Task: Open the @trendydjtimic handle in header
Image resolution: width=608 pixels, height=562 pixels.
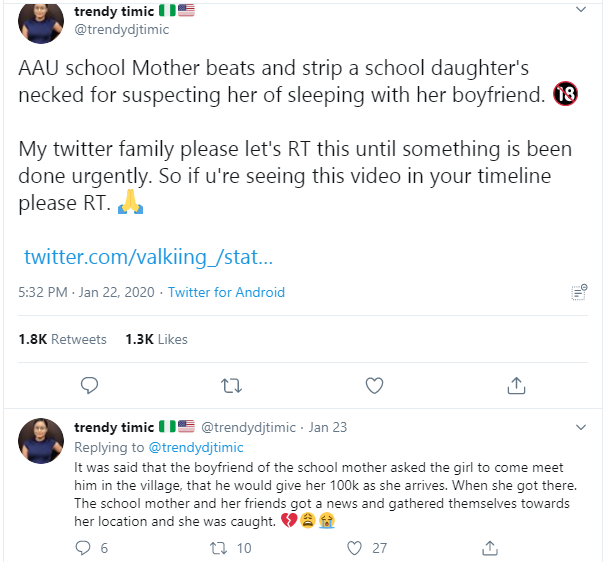Action: coord(122,29)
